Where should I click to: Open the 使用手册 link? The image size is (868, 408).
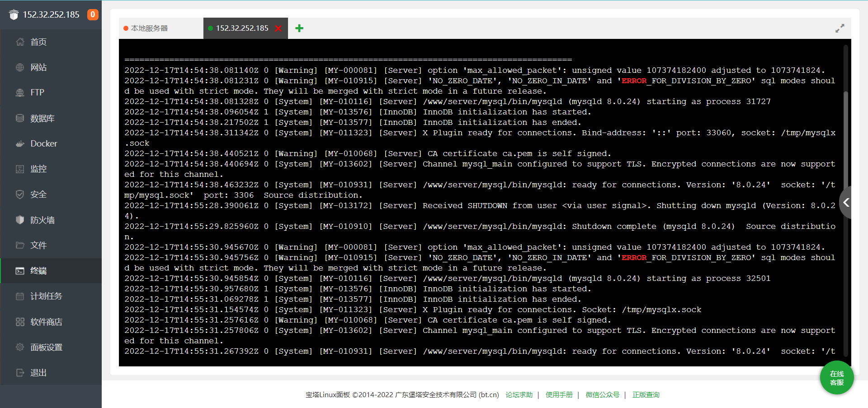point(559,395)
